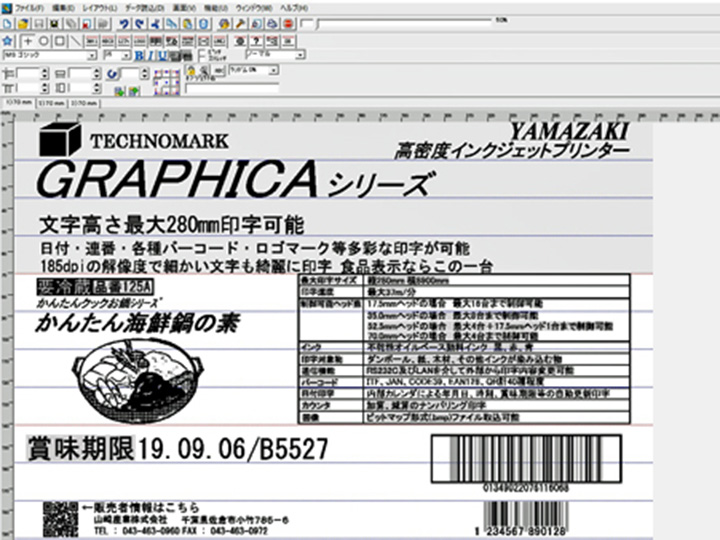Click the left green arrow import icon
The height and width of the screenshot is (540, 720).
[119, 91]
